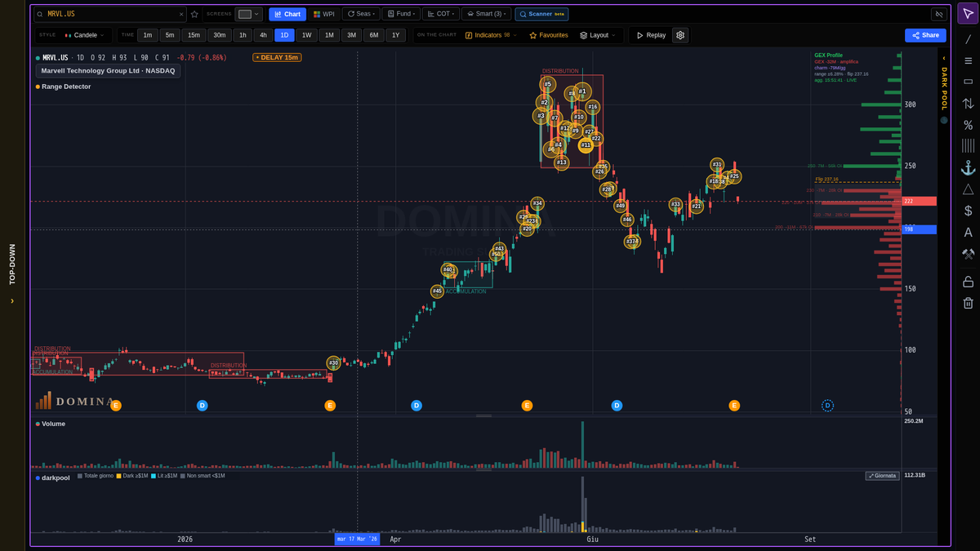
Task: Select the 1m timeframe
Action: click(148, 35)
